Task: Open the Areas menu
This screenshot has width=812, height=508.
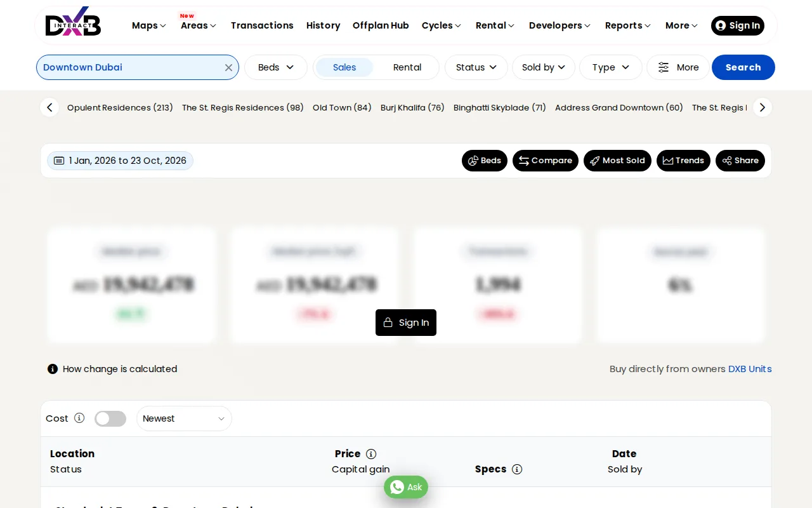Action: pyautogui.click(x=199, y=25)
